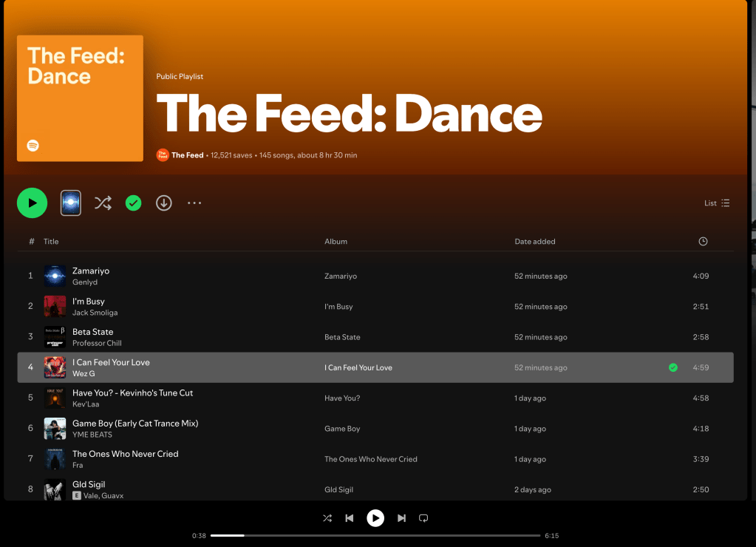Open artist Vale, Guavx
This screenshot has width=756, height=547.
[103, 495]
